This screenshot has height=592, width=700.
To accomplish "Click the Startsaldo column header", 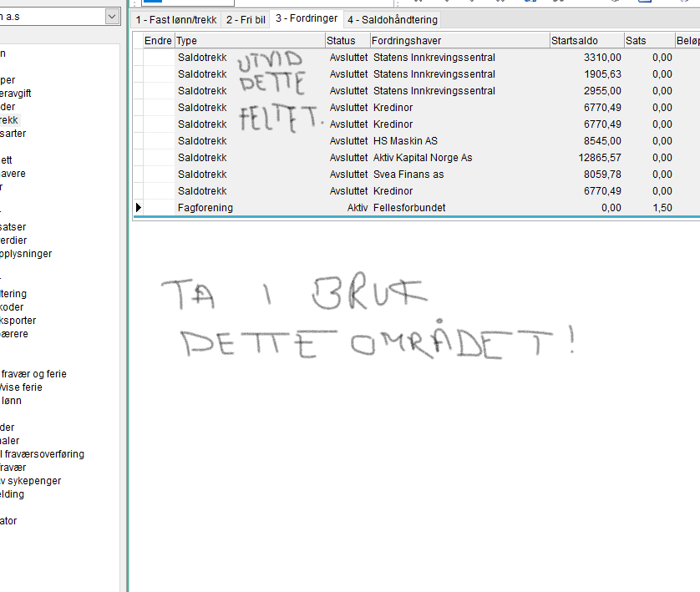I will pyautogui.click(x=587, y=41).
